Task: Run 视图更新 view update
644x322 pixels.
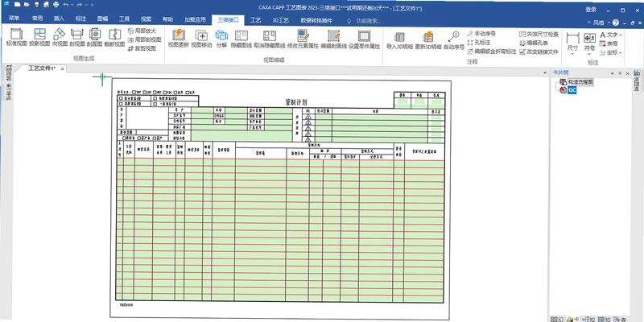Action: point(178,39)
